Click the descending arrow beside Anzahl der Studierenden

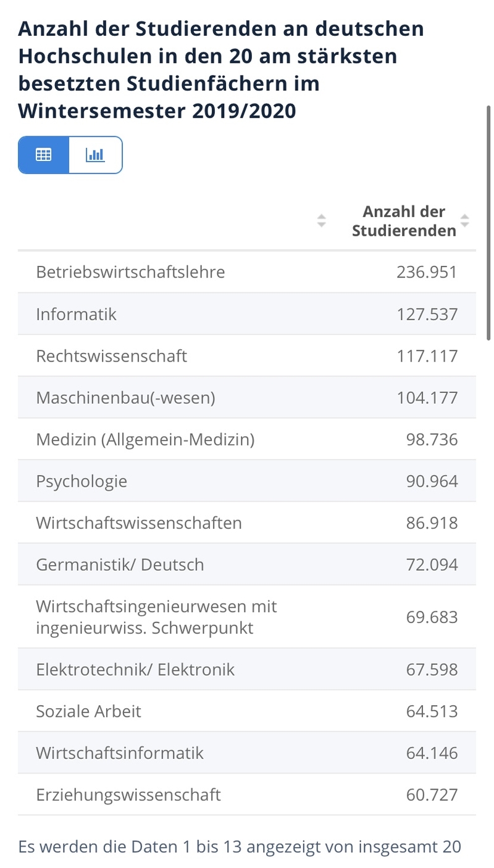(464, 225)
